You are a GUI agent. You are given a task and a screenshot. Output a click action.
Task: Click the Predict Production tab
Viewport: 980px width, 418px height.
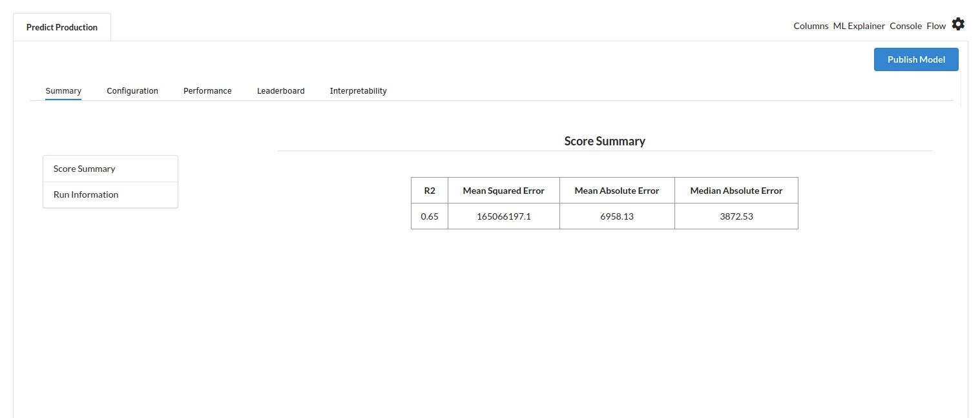62,27
